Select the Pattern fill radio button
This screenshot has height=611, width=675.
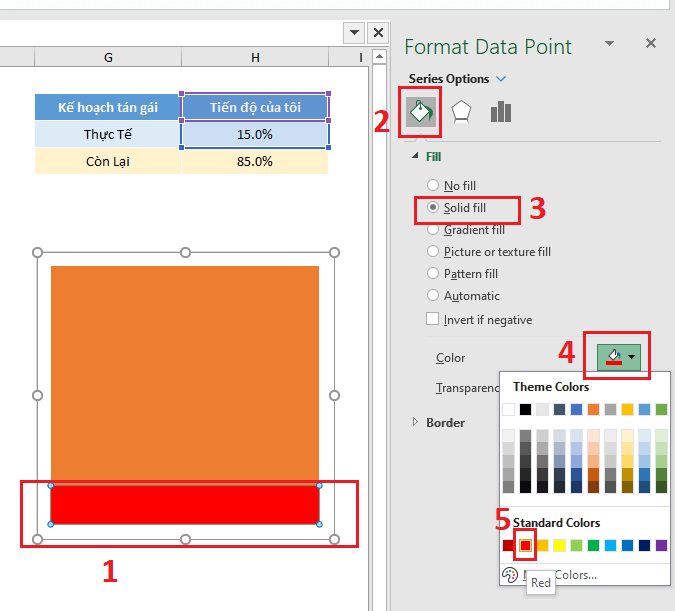(433, 273)
